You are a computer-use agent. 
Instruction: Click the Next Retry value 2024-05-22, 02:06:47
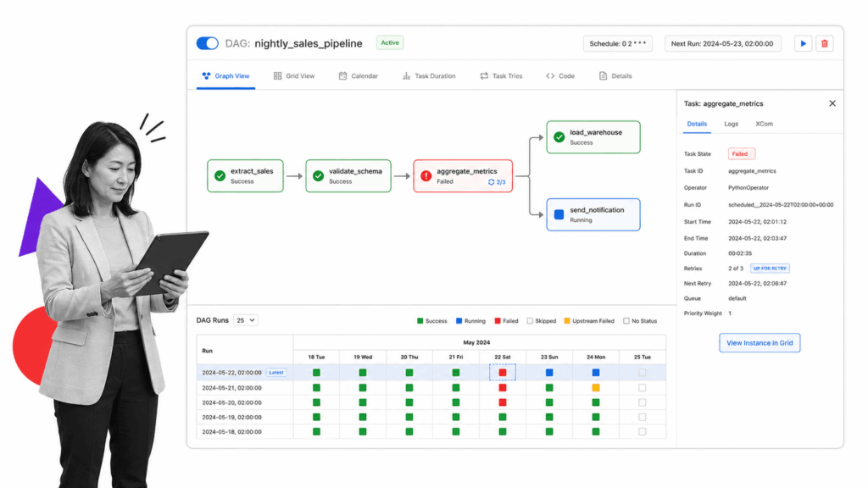click(x=757, y=283)
